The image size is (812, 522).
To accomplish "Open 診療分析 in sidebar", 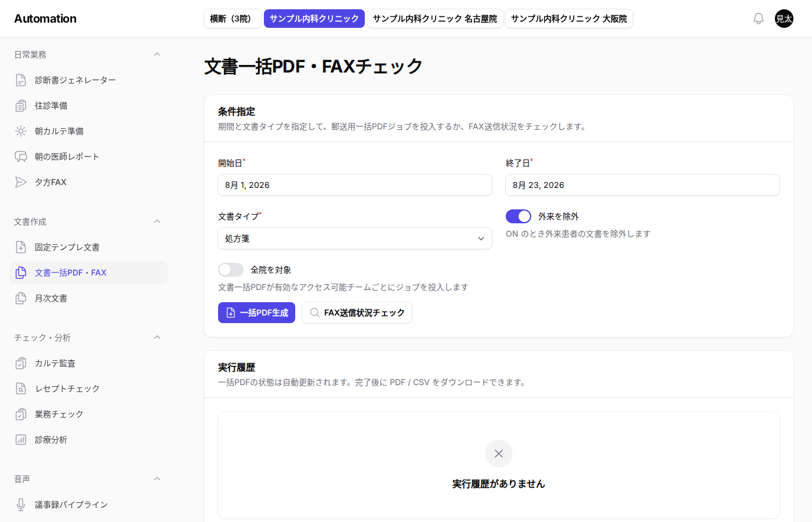I will (88, 440).
